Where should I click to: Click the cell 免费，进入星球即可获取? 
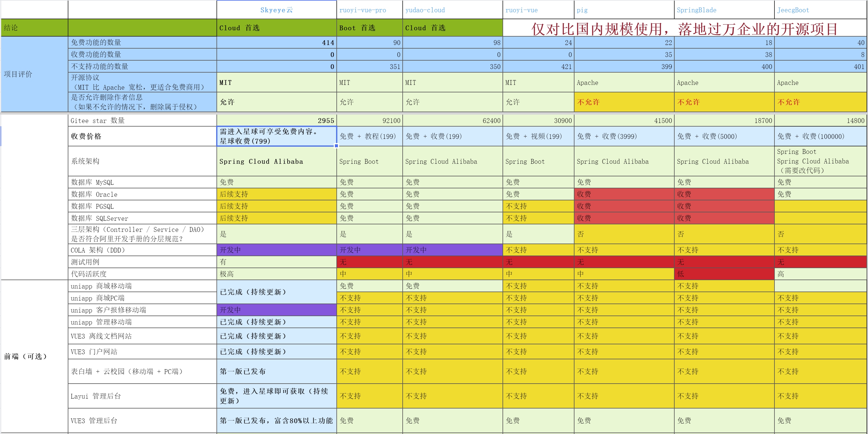coord(277,396)
